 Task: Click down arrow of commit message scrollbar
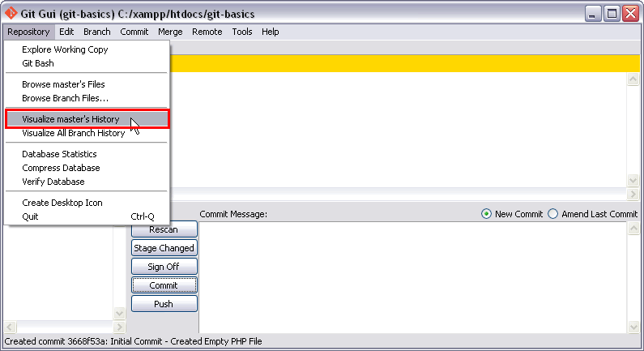coord(633,327)
